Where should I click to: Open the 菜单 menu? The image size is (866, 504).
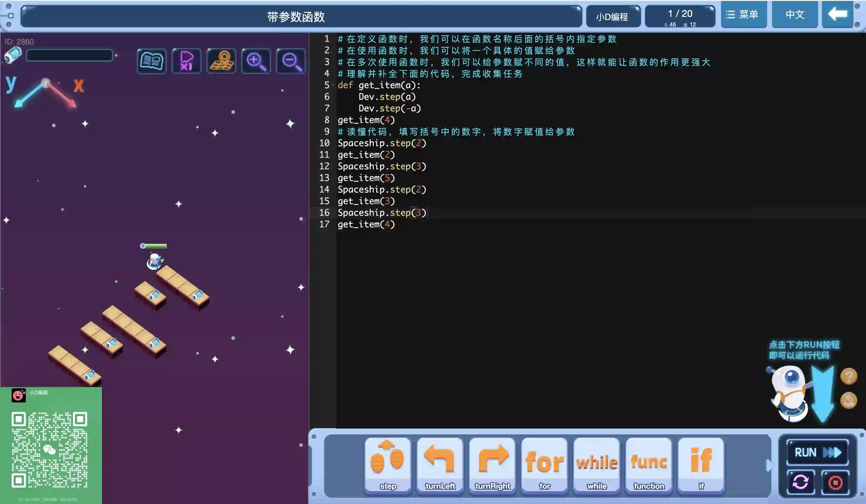click(x=744, y=14)
